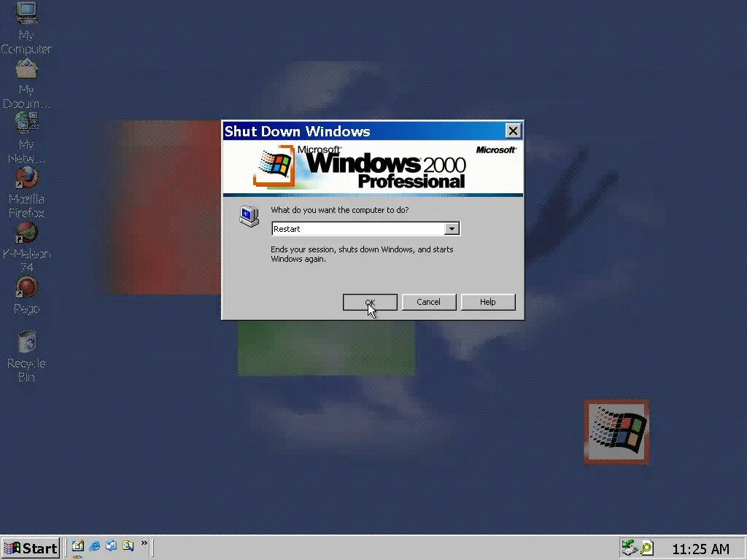Click the computer icon in shutdown dialog
The image size is (747, 560).
click(249, 217)
